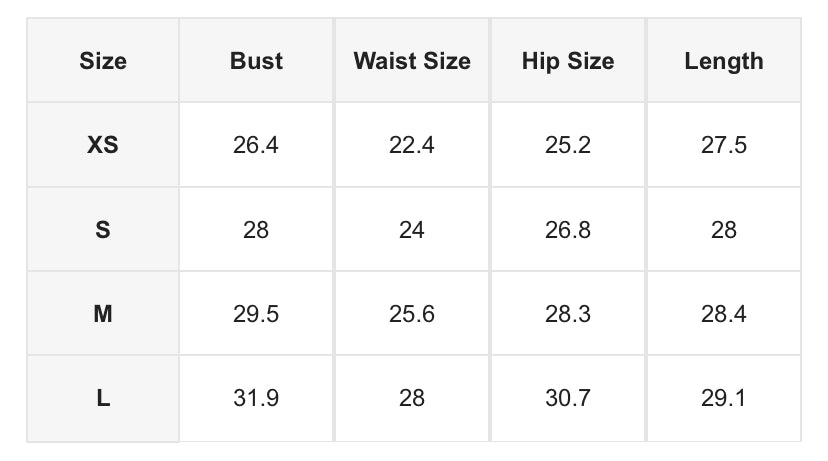Select the M length value 28.4
Image resolution: width=828 pixels, height=461 pixels.
coord(724,314)
